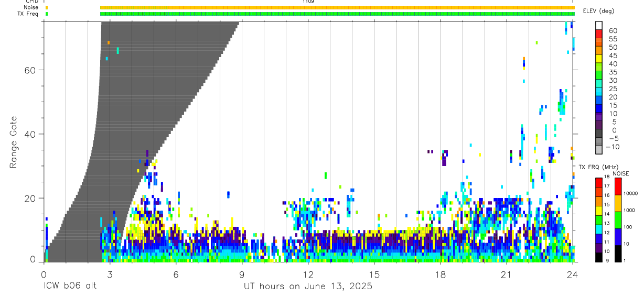644x297 pixels.
Task: Click the green segment of the NOISE bar
Action: click(x=618, y=220)
